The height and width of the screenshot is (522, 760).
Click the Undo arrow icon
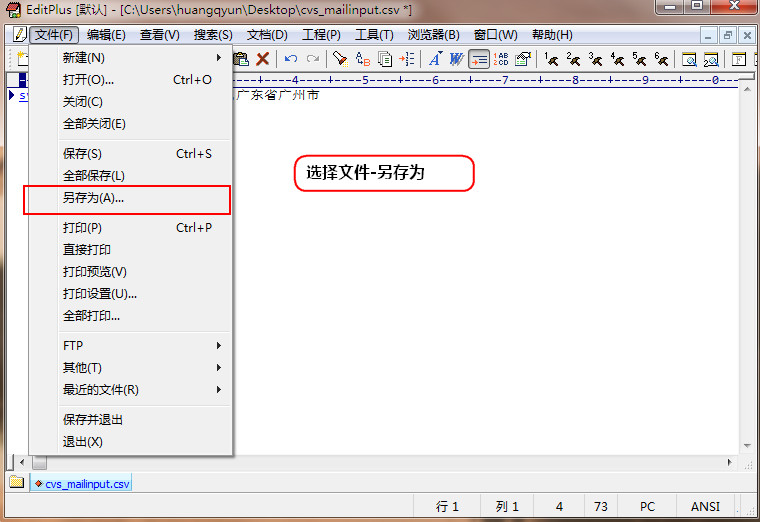[291, 59]
